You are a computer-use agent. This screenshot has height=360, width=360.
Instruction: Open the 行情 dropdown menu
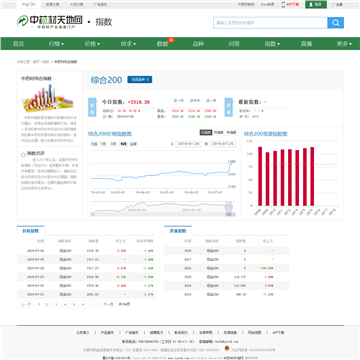pos(56,44)
